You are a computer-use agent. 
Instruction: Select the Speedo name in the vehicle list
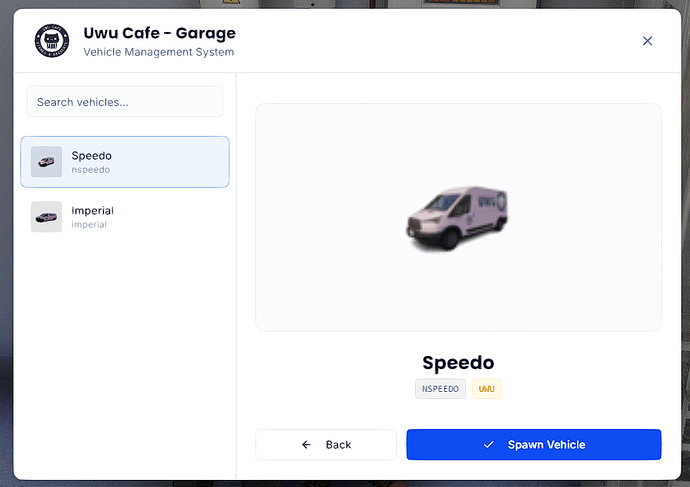point(91,156)
